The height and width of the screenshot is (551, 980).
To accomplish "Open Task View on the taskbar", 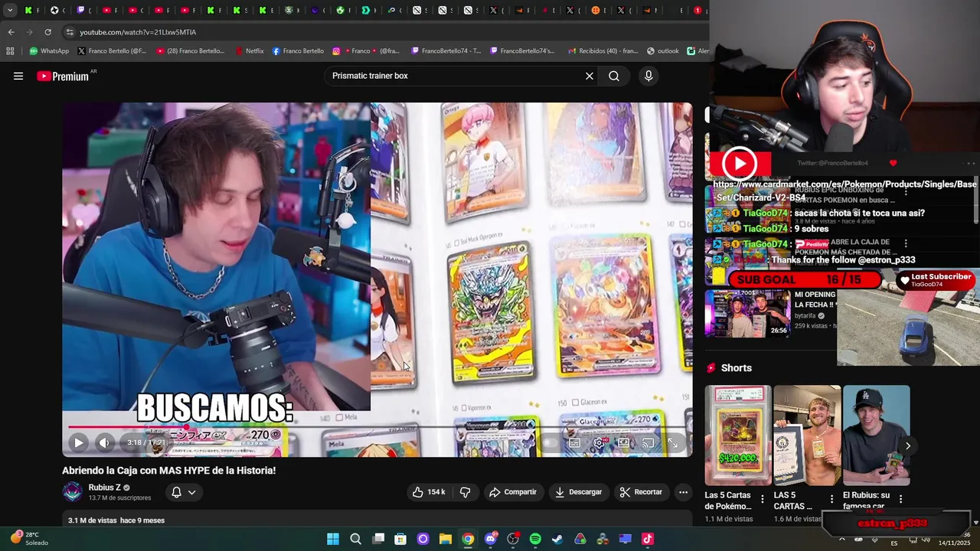I will click(378, 539).
